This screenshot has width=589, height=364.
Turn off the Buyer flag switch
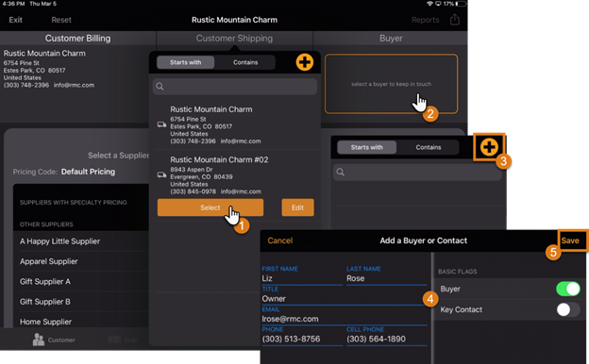(567, 289)
